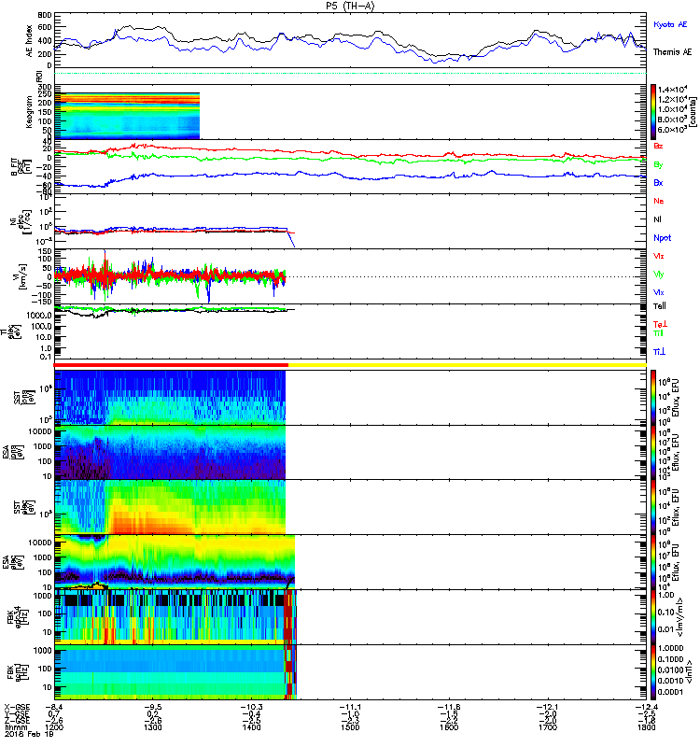Image resolution: width=700 pixels, height=747 pixels.
Task: Click the AE Index axis label
Action: (30, 41)
